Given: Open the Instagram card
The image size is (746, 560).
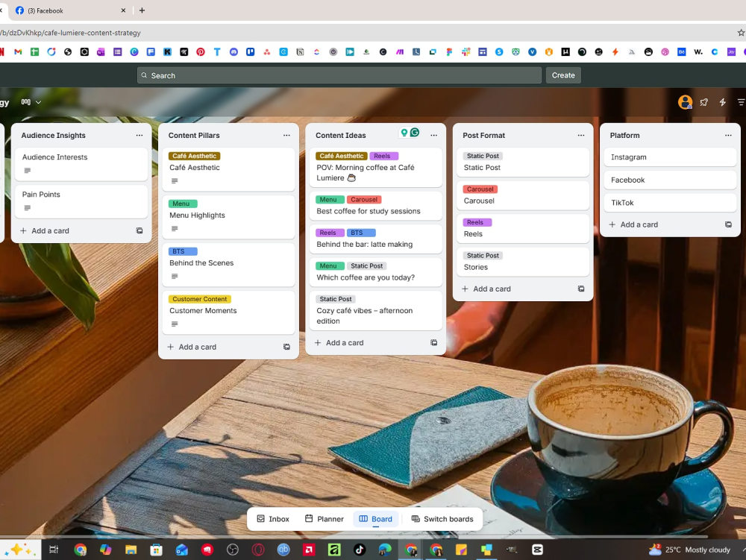Looking at the screenshot, I should click(x=670, y=157).
